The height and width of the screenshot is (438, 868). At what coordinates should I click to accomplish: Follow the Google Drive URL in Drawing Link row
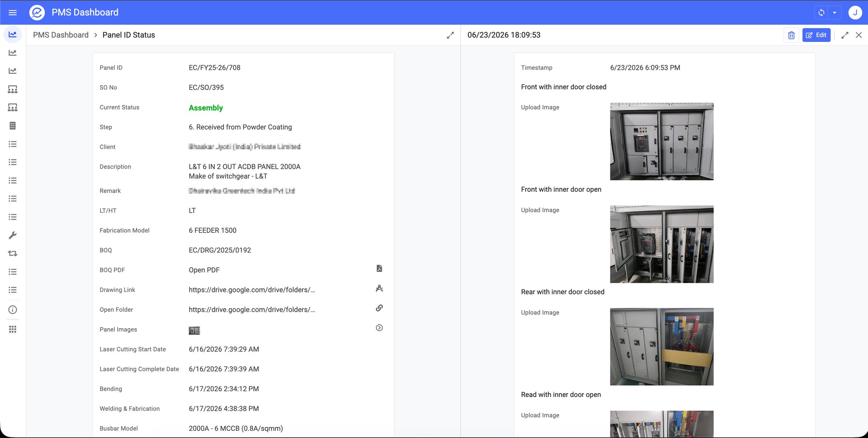pyautogui.click(x=252, y=290)
